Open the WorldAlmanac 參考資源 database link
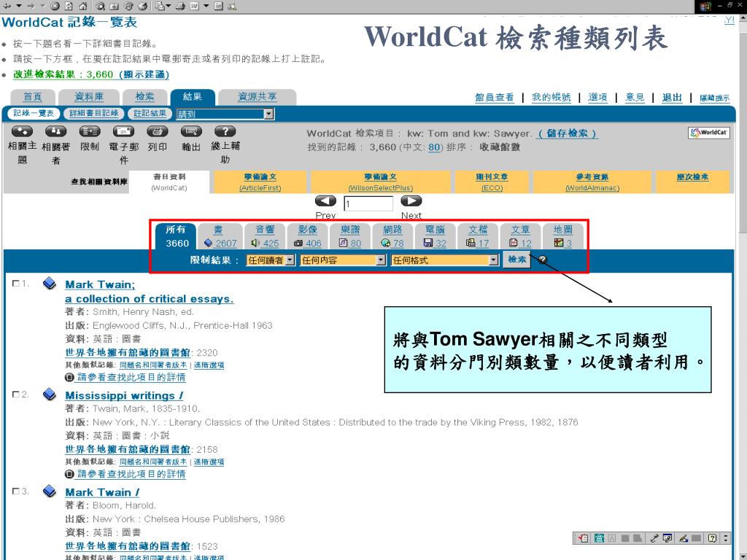 592,182
